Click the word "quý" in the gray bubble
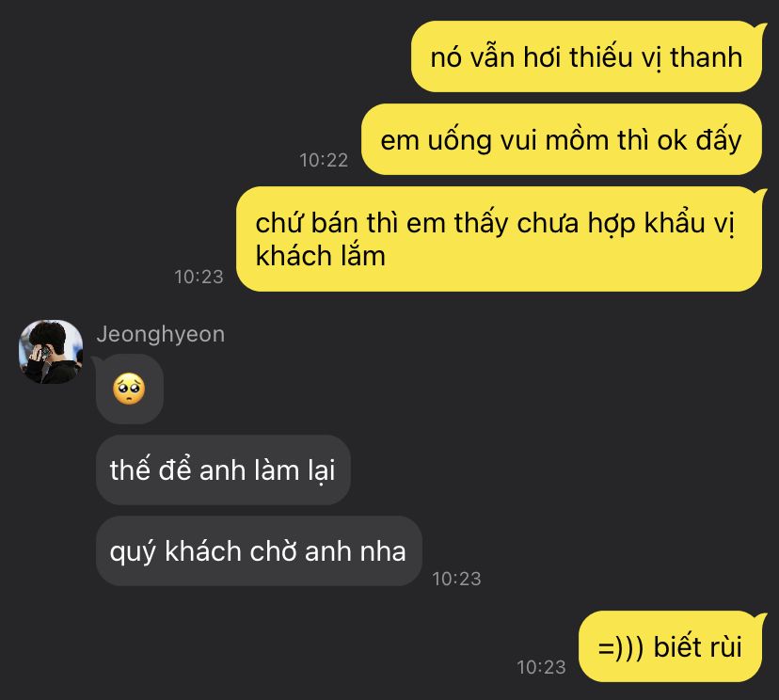This screenshot has height=700, width=779. click(x=133, y=552)
